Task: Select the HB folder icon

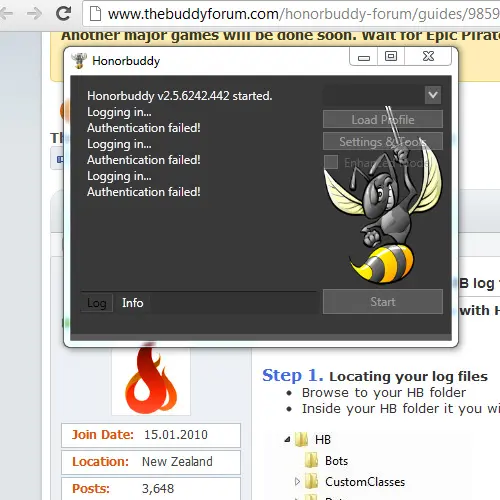Action: pyautogui.click(x=302, y=439)
